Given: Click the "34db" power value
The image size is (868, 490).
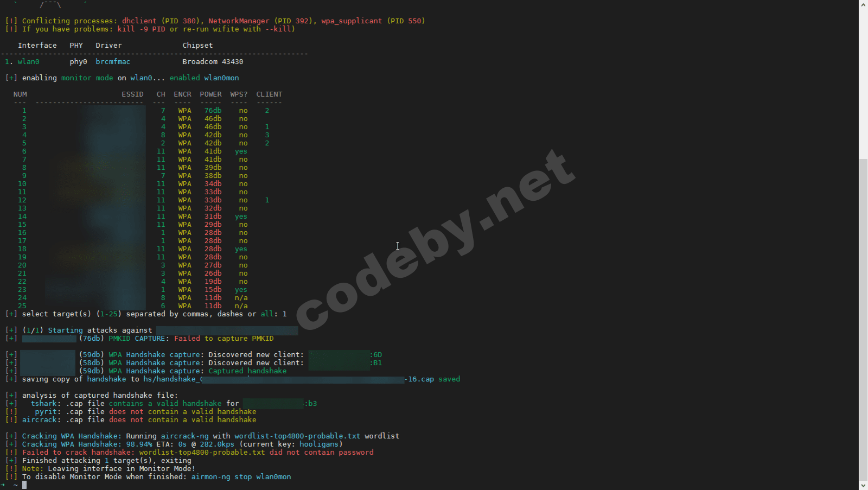Looking at the screenshot, I should tap(213, 184).
